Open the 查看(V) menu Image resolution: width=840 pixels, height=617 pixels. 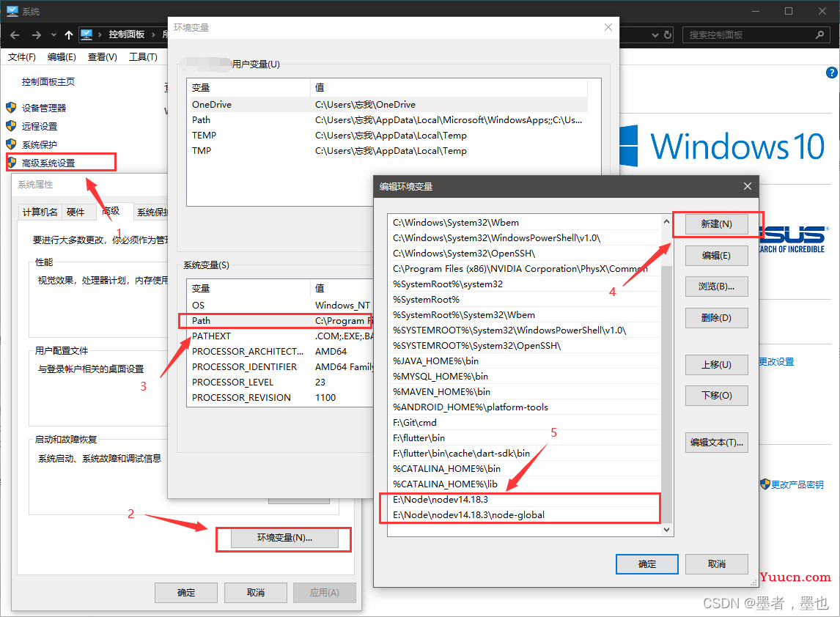tap(103, 56)
